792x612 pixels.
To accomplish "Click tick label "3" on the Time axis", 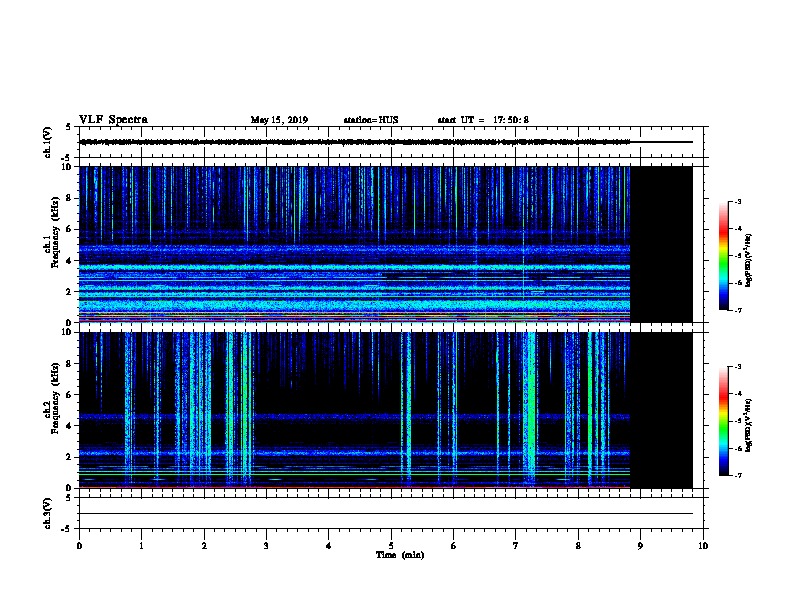I will point(266,546).
